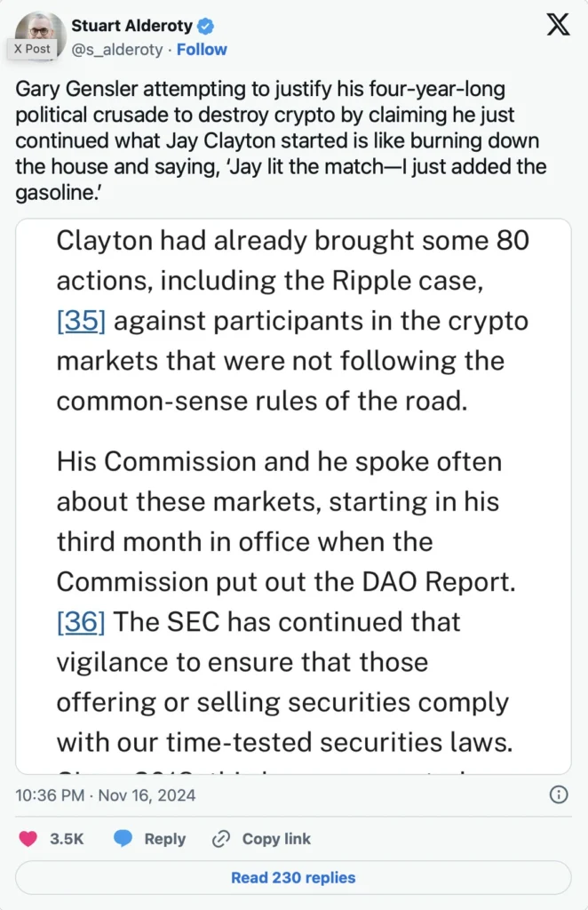The width and height of the screenshot is (588, 910).
Task: Click the X Post label badge
Action: [x=33, y=49]
